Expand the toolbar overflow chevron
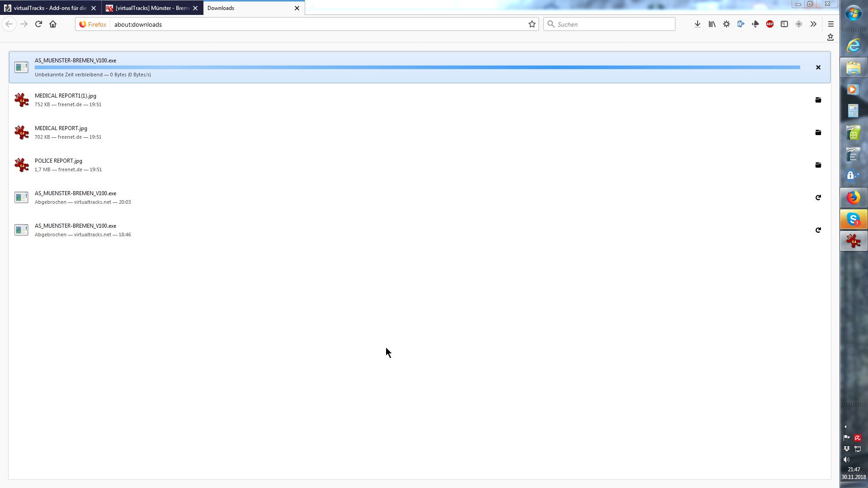 click(x=813, y=24)
